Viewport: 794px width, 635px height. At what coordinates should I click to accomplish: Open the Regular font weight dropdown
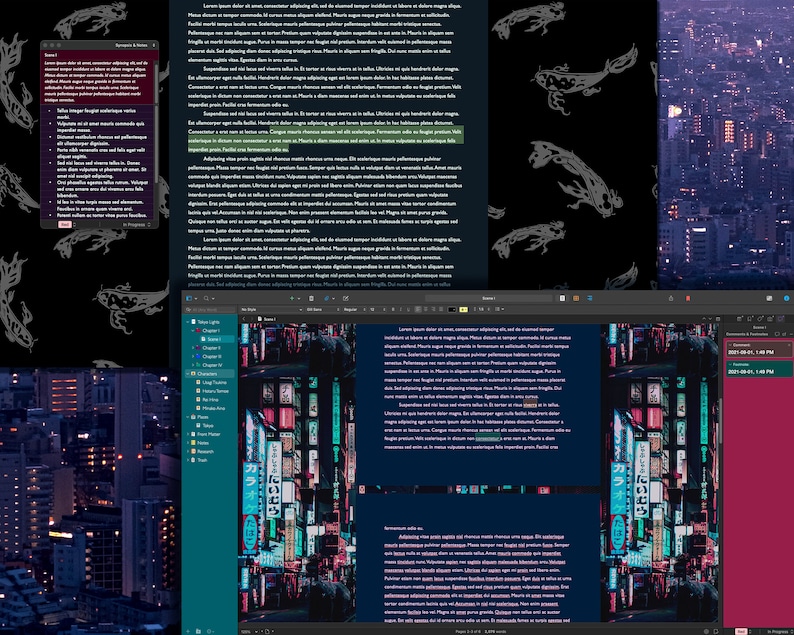pyautogui.click(x=354, y=309)
